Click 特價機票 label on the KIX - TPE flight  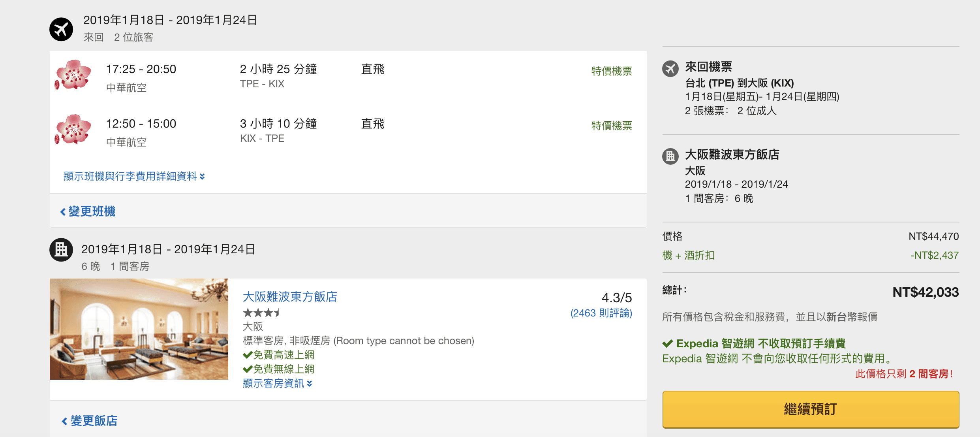click(612, 126)
